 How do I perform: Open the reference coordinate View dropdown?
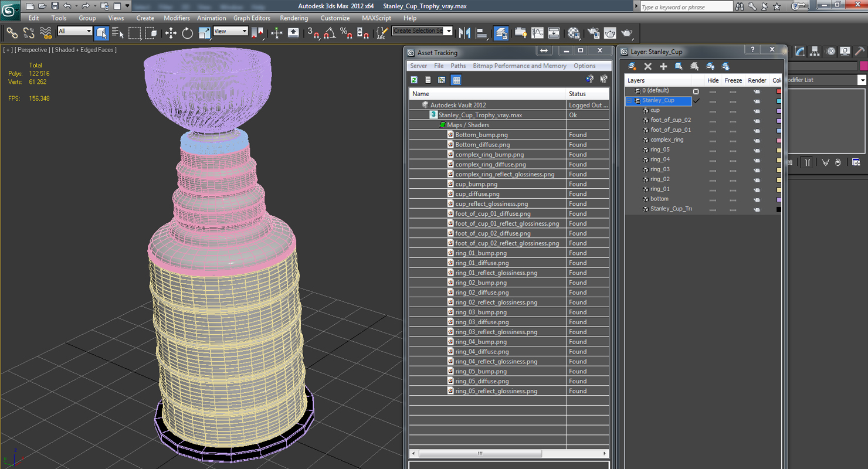(x=230, y=31)
